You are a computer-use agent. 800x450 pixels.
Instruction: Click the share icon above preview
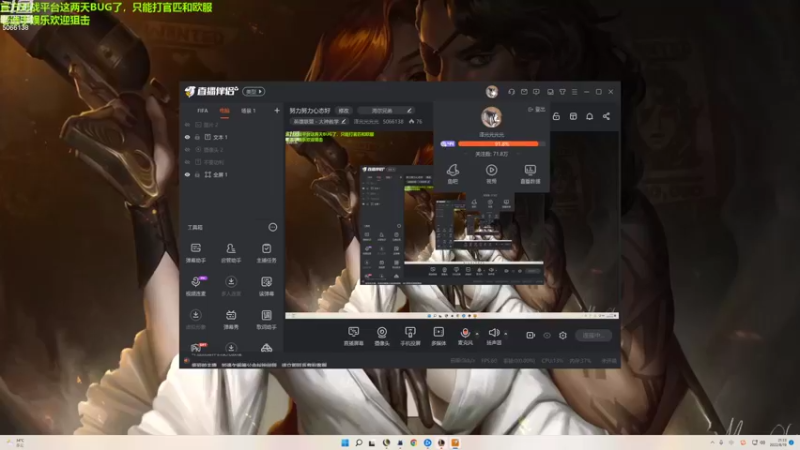pyautogui.click(x=606, y=116)
